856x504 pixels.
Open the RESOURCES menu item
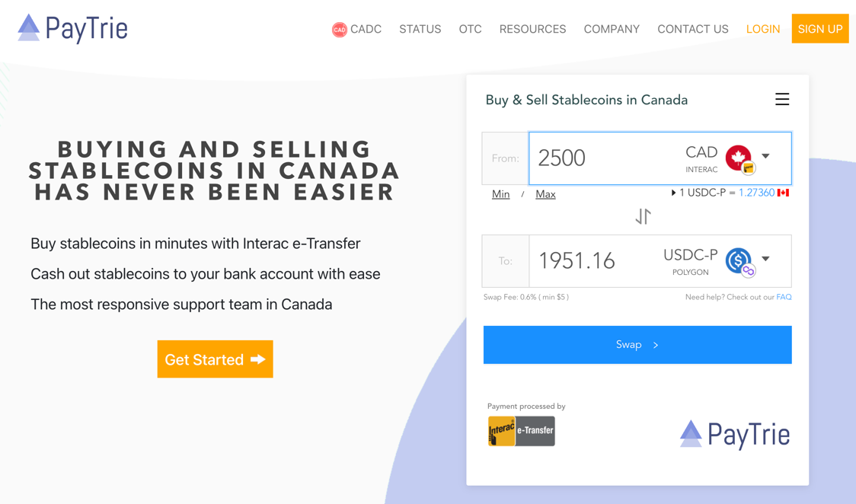pos(532,29)
